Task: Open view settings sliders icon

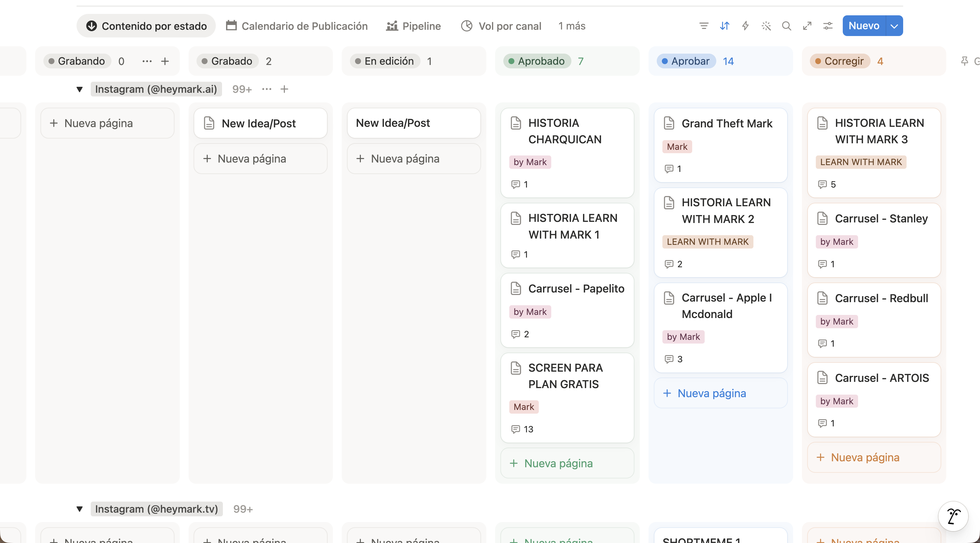Action: point(828,26)
